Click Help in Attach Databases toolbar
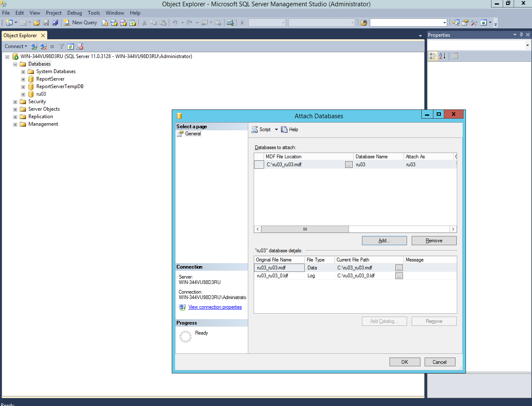This screenshot has width=532, height=406. coord(290,129)
